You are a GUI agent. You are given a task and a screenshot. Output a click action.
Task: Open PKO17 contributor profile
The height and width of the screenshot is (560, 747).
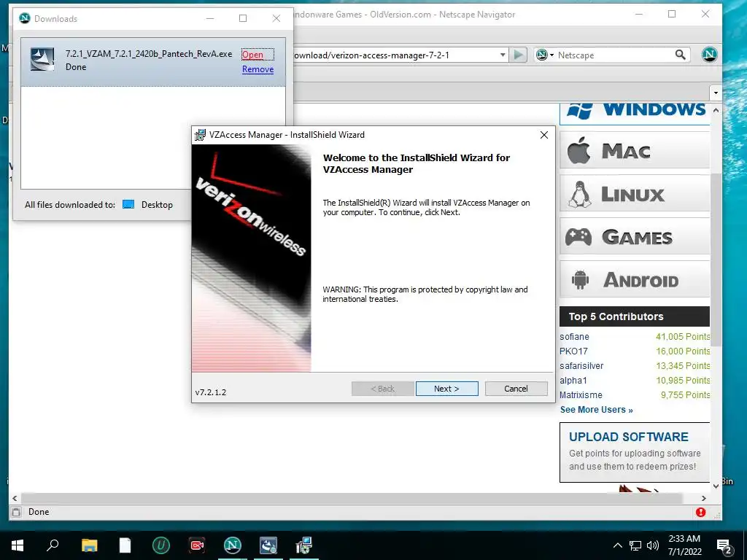[573, 351]
